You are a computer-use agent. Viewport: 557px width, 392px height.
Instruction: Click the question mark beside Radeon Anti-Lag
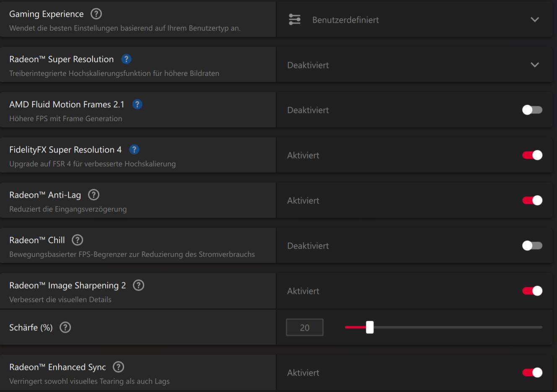(94, 195)
